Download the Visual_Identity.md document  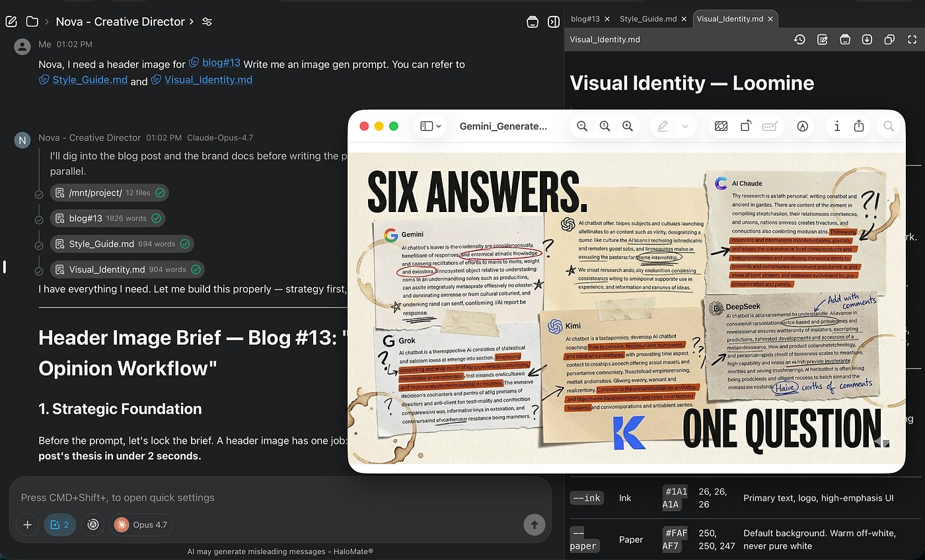click(x=868, y=40)
